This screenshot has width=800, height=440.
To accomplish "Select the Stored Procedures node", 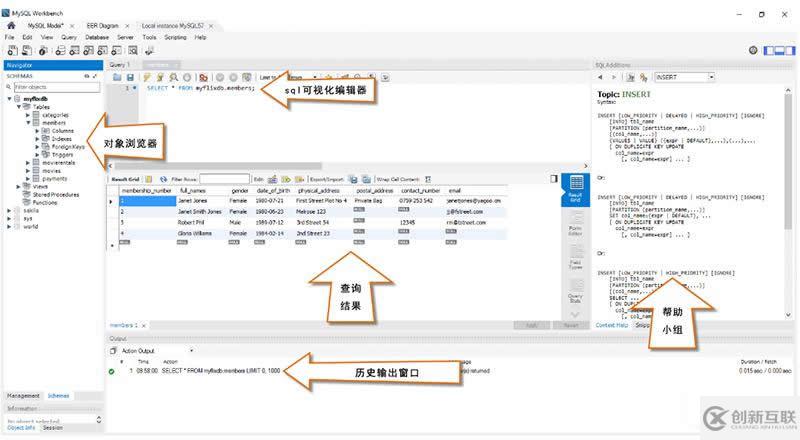I will coord(56,194).
